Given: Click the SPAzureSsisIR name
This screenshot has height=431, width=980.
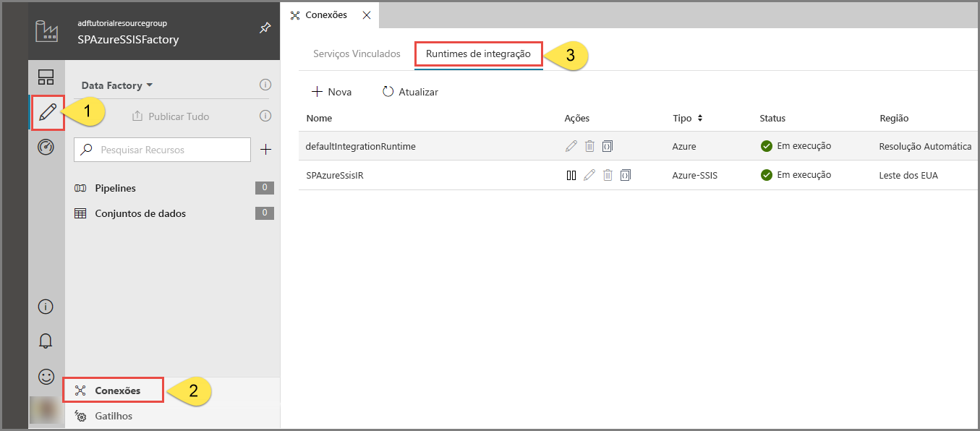Looking at the screenshot, I should (x=334, y=175).
